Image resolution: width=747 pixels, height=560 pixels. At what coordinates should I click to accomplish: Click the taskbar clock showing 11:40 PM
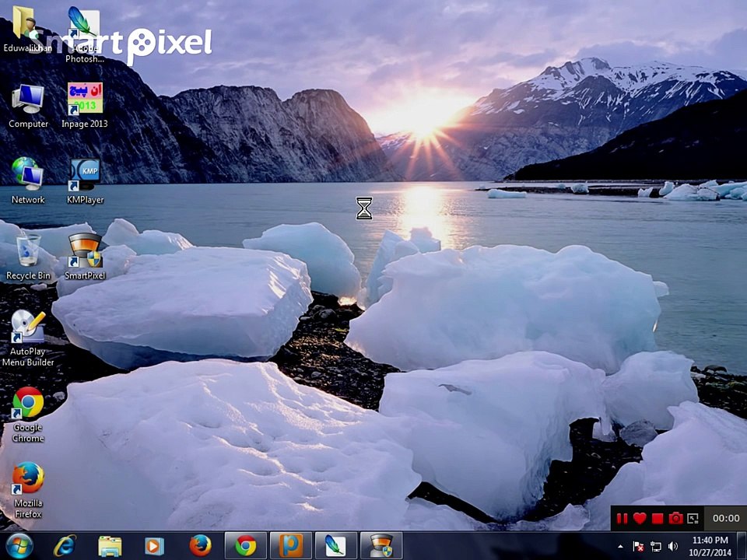click(x=710, y=546)
